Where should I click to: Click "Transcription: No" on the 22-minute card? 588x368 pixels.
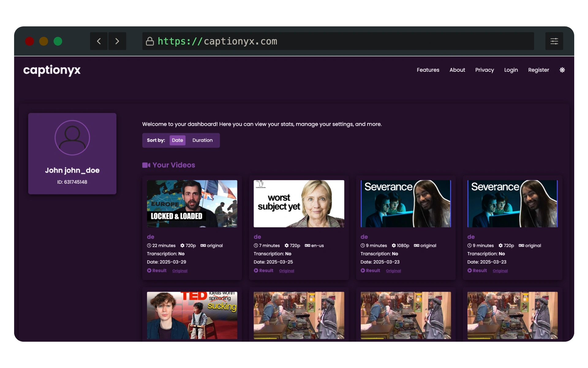(x=166, y=254)
